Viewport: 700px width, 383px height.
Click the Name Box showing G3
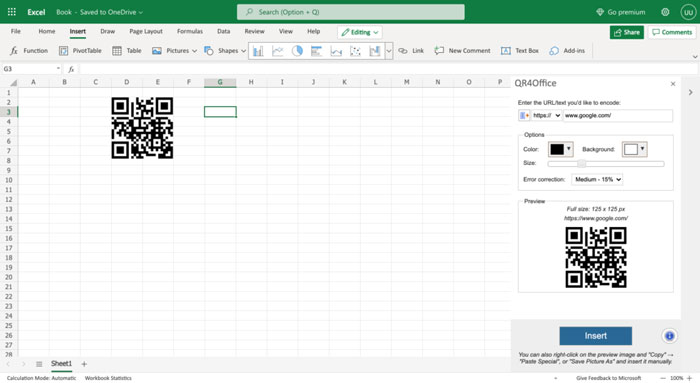click(31, 69)
